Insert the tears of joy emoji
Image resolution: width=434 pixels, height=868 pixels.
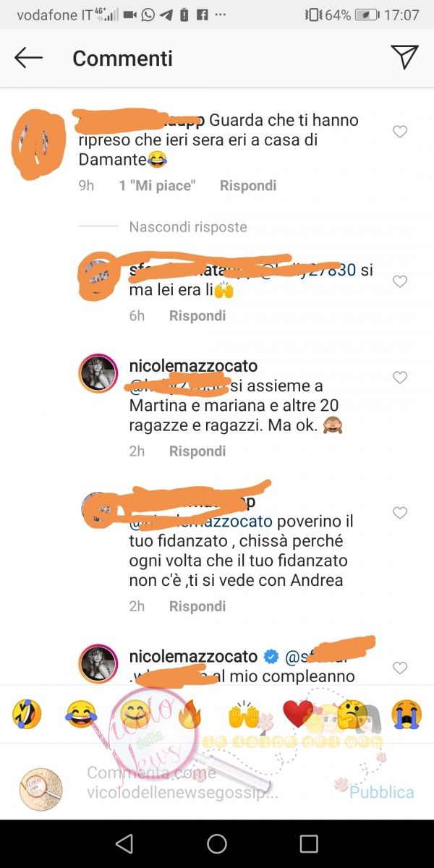[x=81, y=715]
